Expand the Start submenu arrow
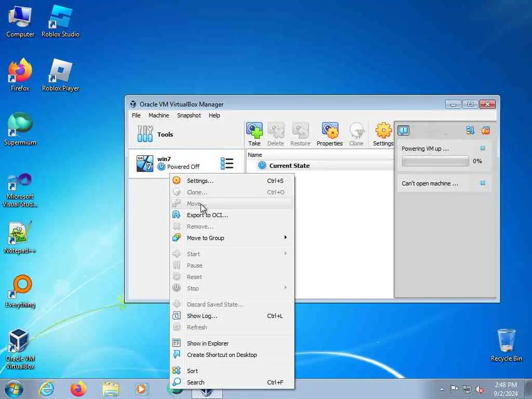Screen dimensions: 532x399 pos(285,254)
